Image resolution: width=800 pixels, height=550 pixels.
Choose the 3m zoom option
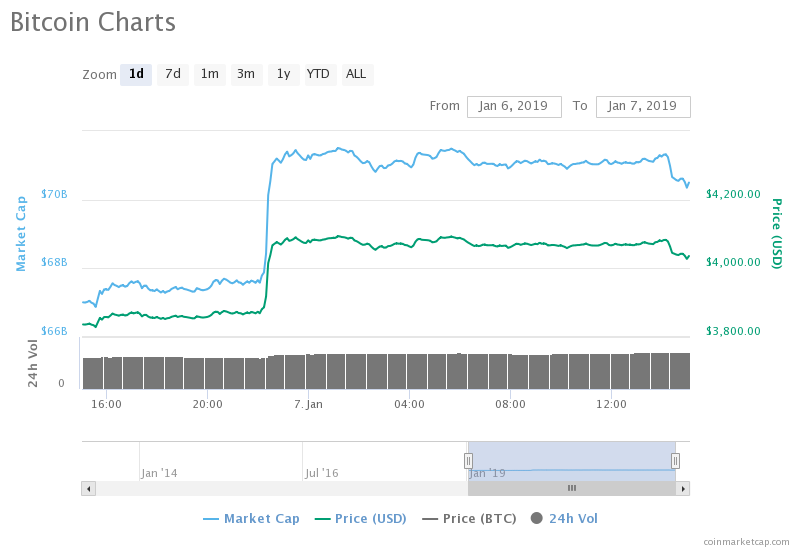(245, 74)
